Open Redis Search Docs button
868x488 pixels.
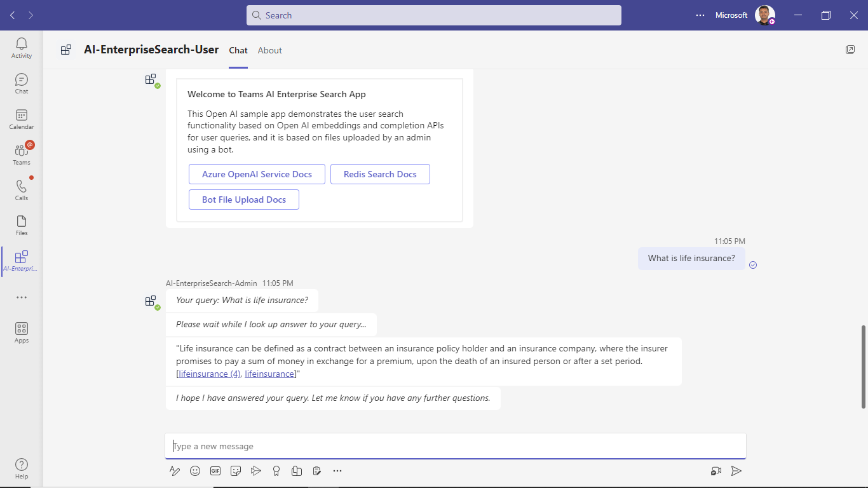[x=380, y=174]
